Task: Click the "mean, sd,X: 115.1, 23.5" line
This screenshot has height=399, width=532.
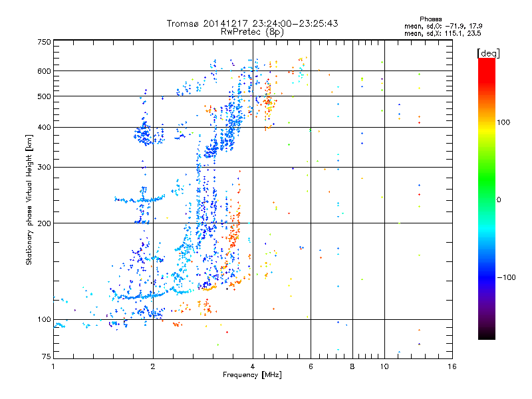Action: [x=442, y=33]
